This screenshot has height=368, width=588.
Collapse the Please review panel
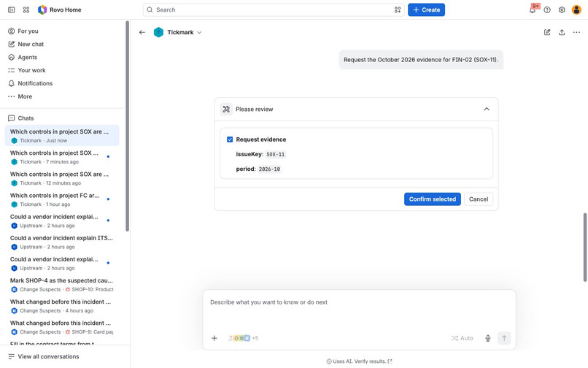(487, 110)
